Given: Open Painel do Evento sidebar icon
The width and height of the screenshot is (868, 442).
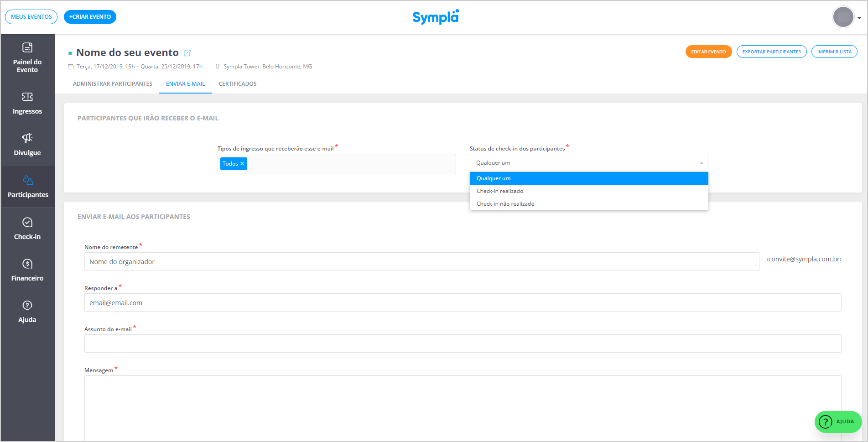Looking at the screenshot, I should point(27,47).
